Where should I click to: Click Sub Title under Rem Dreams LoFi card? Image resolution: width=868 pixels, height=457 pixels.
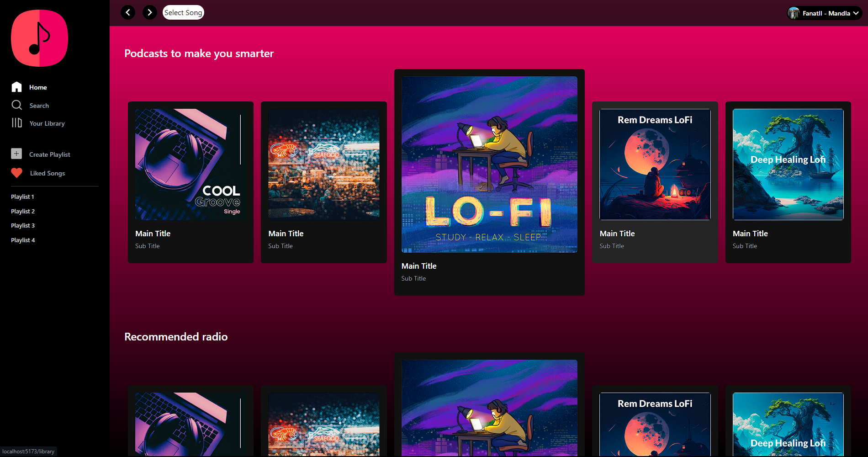click(612, 246)
